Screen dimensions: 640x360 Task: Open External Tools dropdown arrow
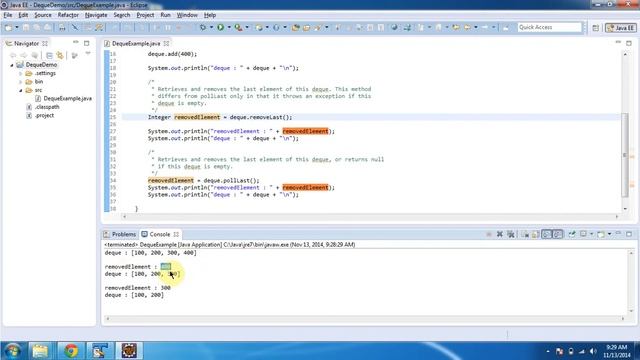click(247, 27)
